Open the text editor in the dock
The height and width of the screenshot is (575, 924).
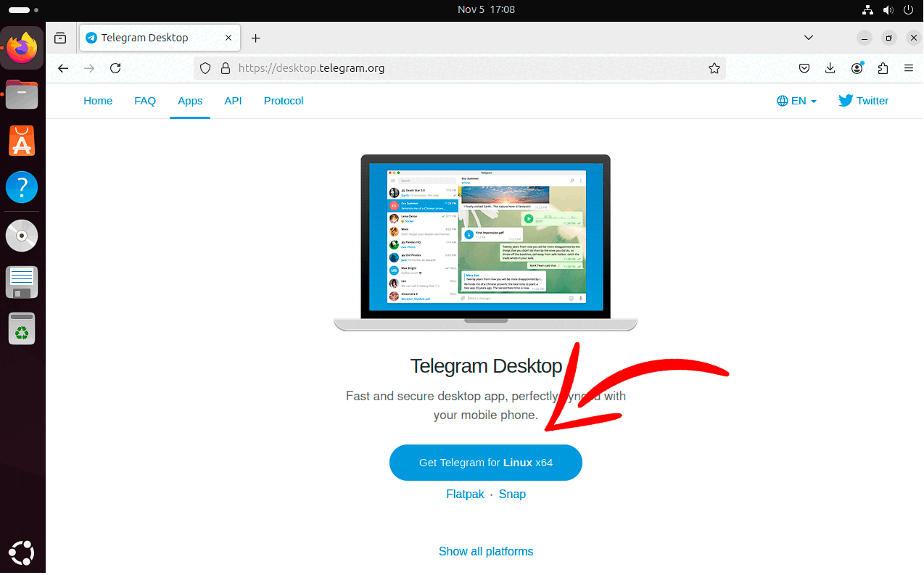[x=22, y=282]
